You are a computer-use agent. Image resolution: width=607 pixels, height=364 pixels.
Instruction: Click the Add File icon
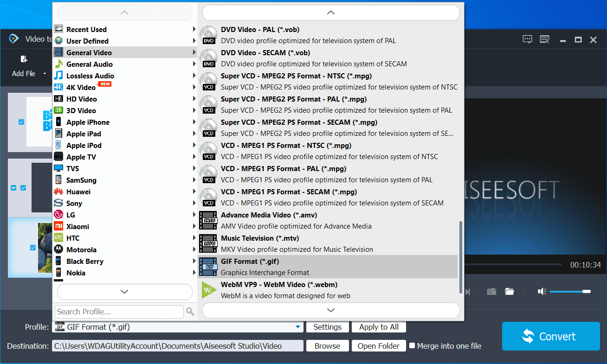(24, 59)
